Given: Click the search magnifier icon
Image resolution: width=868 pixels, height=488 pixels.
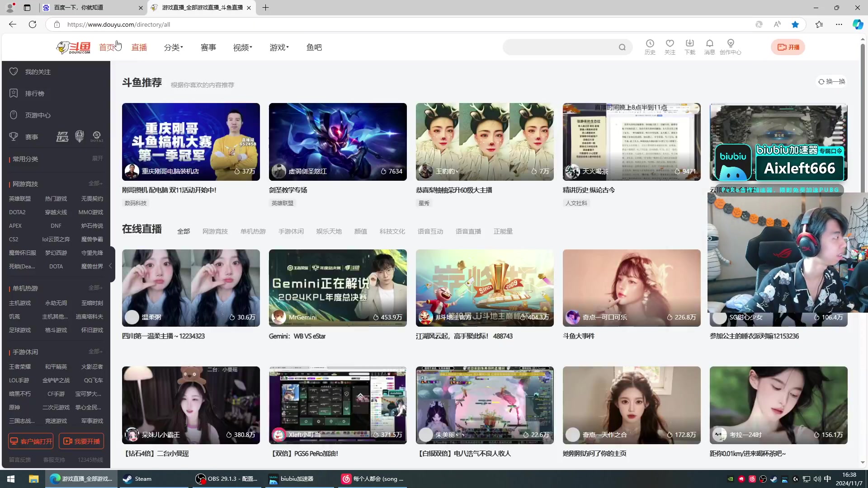Looking at the screenshot, I should click(x=622, y=47).
